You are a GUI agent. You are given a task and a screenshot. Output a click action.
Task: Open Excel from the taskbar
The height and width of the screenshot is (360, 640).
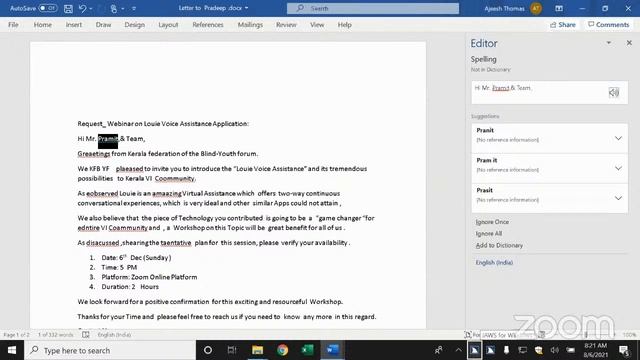pyautogui.click(x=307, y=350)
